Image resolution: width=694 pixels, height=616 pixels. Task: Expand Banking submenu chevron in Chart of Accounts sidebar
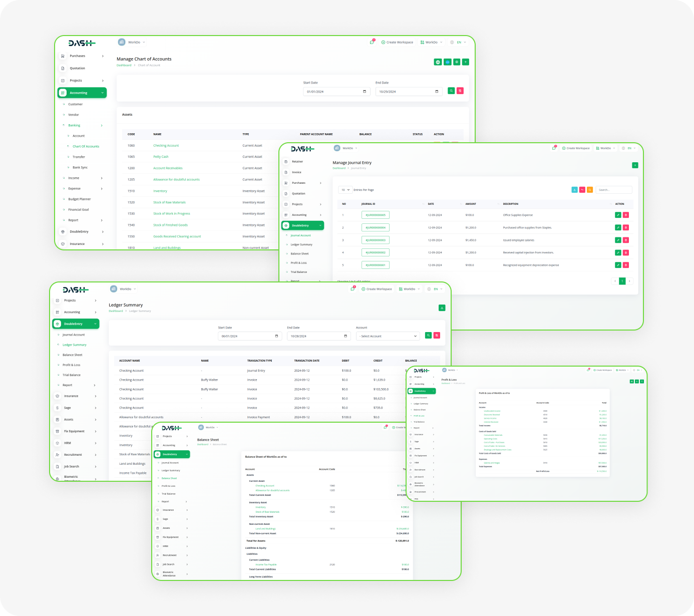(102, 126)
